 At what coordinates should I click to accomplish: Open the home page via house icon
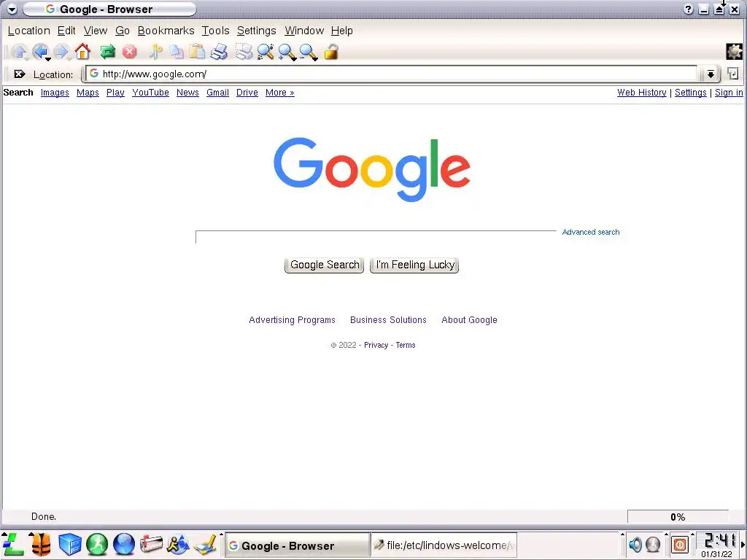(x=82, y=51)
